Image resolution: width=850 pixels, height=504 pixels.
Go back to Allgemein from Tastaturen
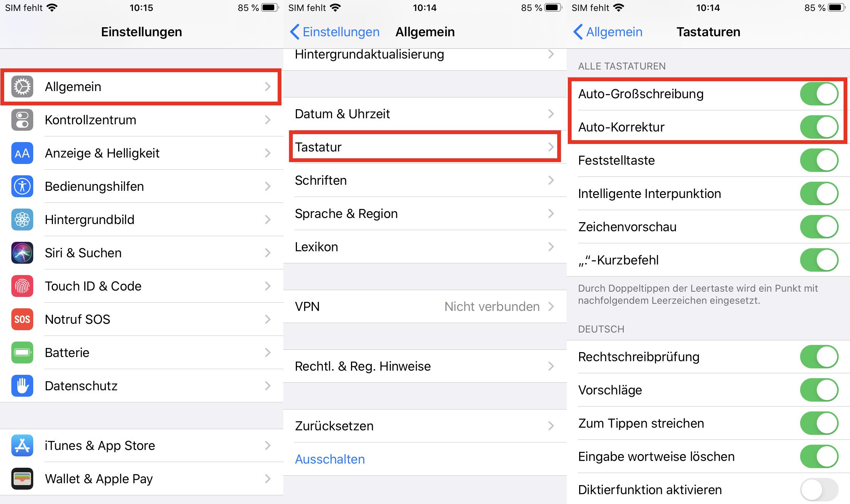[x=608, y=32]
